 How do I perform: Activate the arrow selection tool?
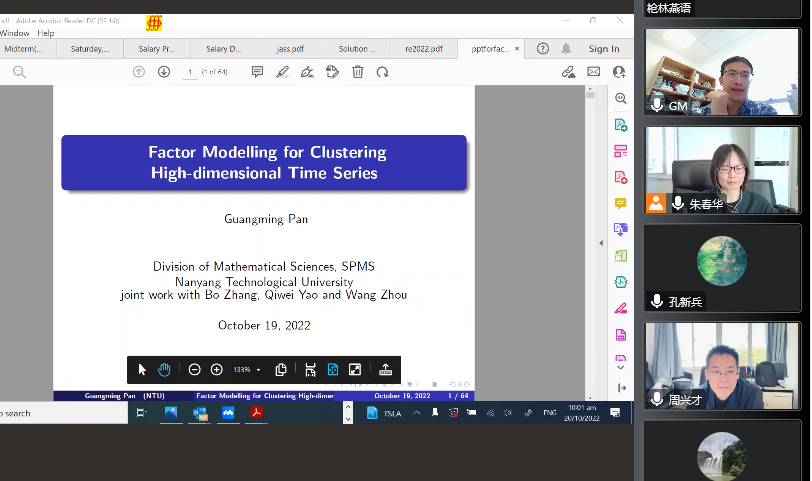(x=142, y=369)
